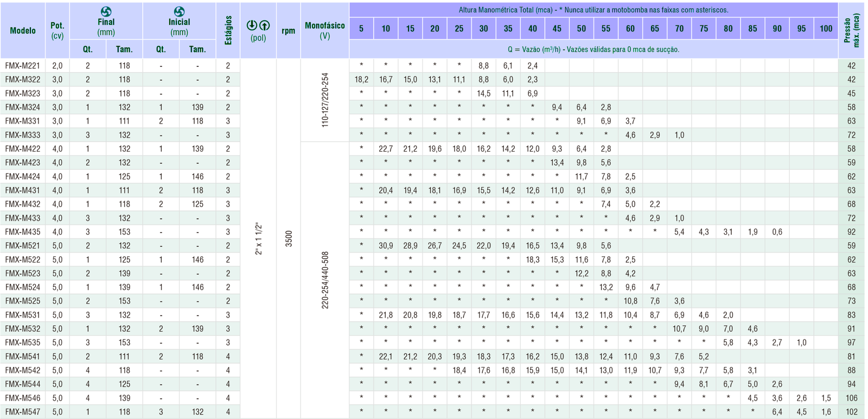
Task: Select model FMX-M221
Action: [23, 66]
